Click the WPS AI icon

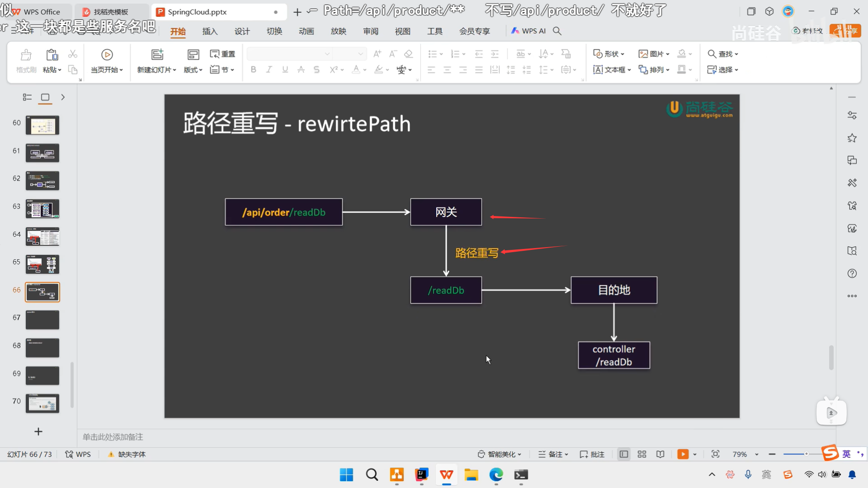coord(515,31)
